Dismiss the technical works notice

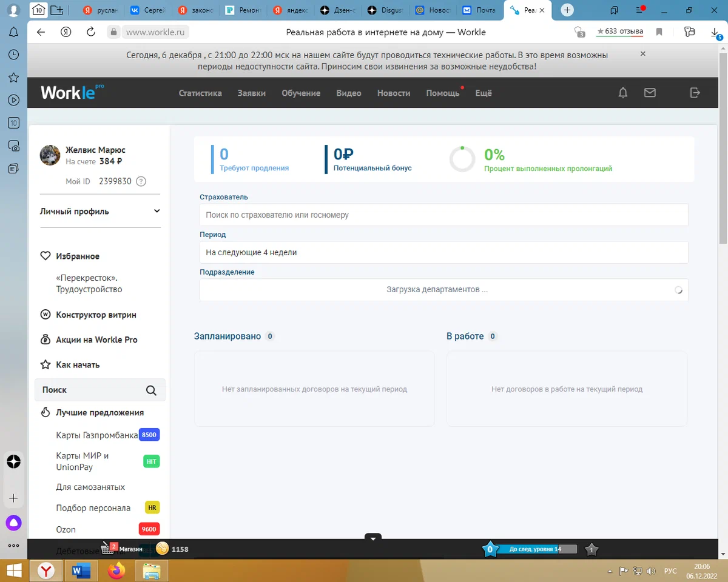[x=643, y=54]
